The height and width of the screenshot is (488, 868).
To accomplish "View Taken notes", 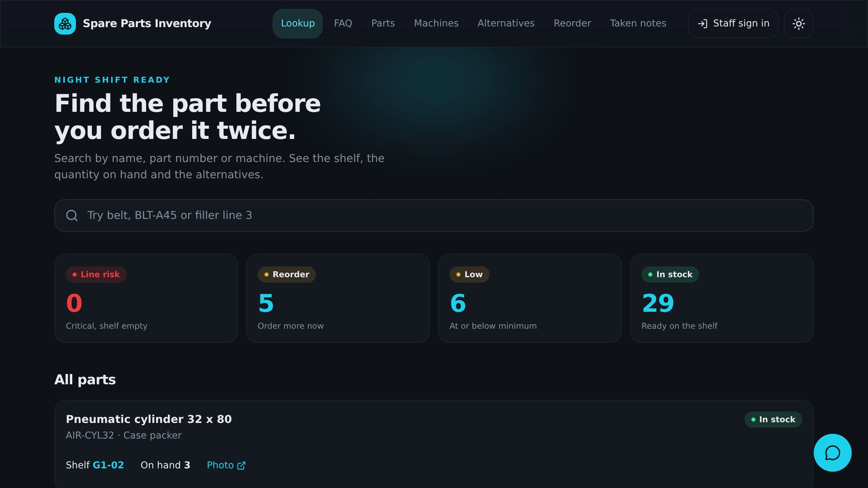I will pos(638,23).
